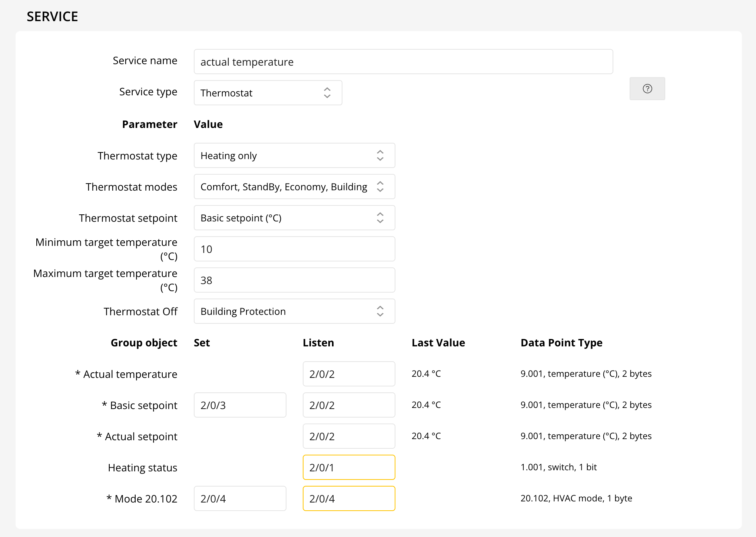Viewport: 756px width, 537px height.
Task: Click the chevron arrows beside Building Protection
Action: point(380,311)
